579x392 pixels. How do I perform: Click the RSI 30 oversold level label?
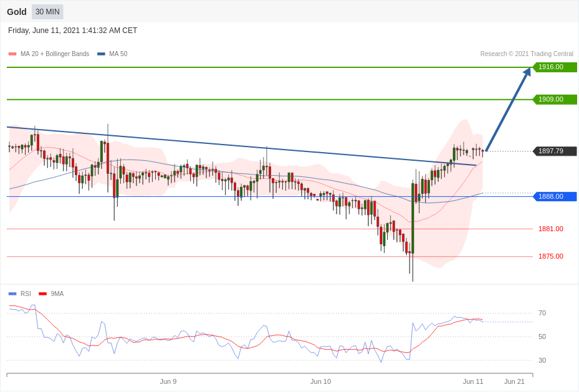(x=542, y=360)
